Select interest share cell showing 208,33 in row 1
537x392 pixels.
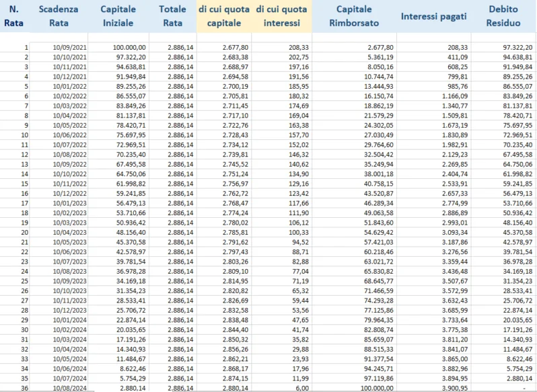298,48
